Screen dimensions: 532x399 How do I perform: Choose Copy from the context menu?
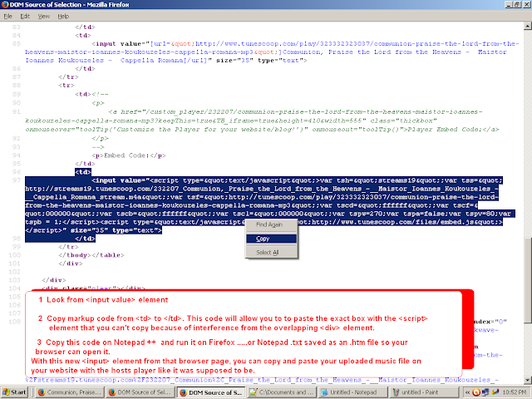(272, 239)
